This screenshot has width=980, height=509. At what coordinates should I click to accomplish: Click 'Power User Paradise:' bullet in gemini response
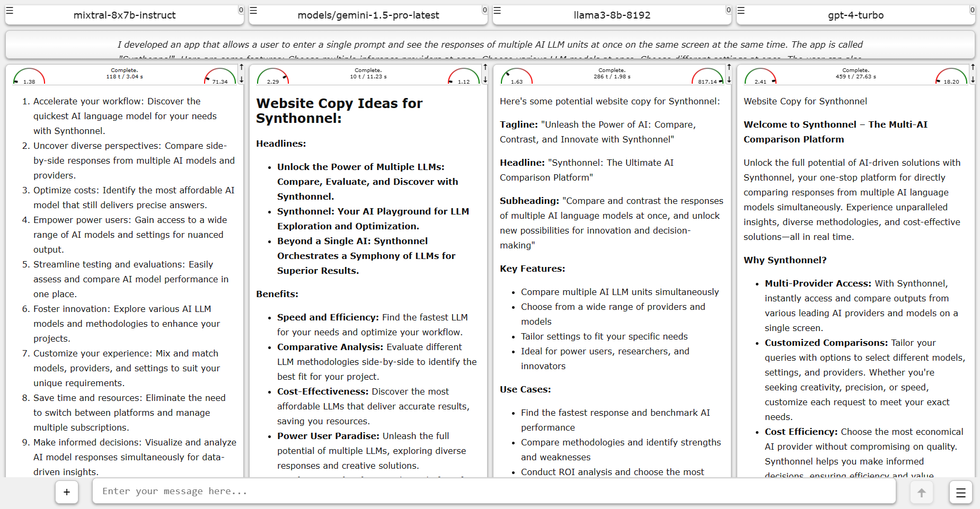tap(328, 436)
